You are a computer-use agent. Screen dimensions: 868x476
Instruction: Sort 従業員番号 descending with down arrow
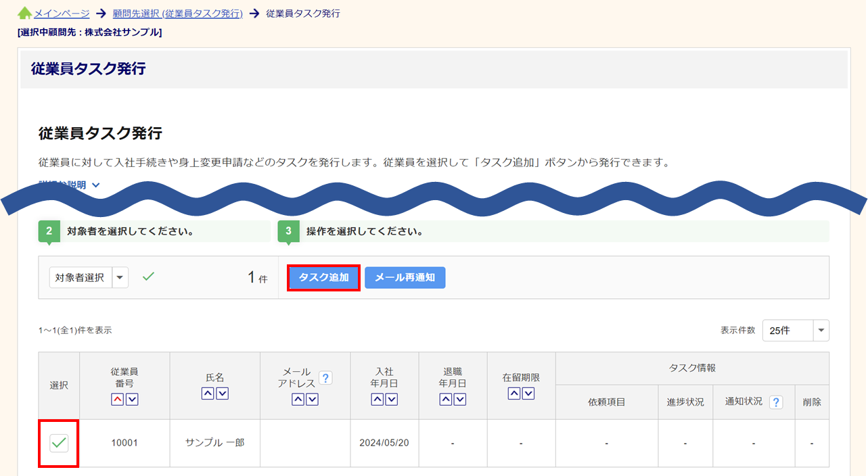click(132, 400)
